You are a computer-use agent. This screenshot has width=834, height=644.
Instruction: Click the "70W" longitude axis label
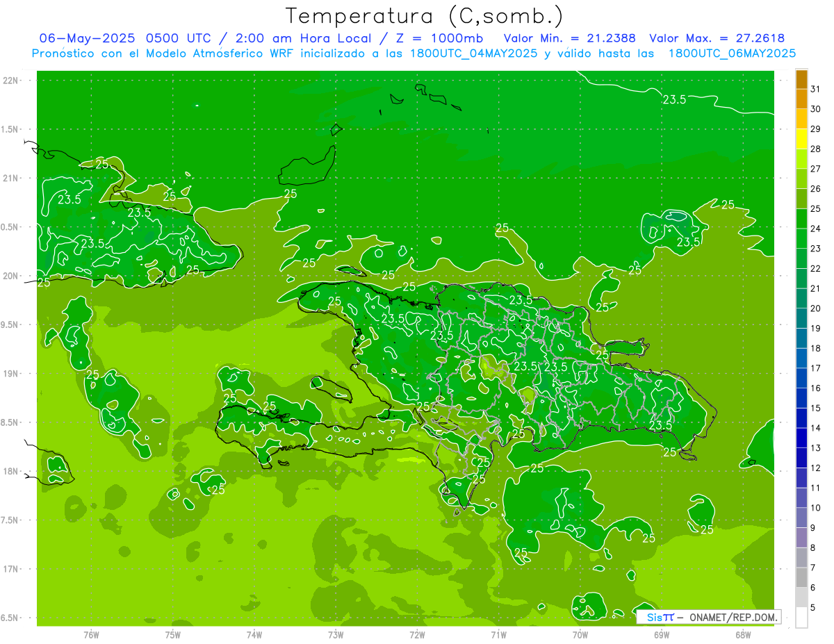tap(580, 634)
